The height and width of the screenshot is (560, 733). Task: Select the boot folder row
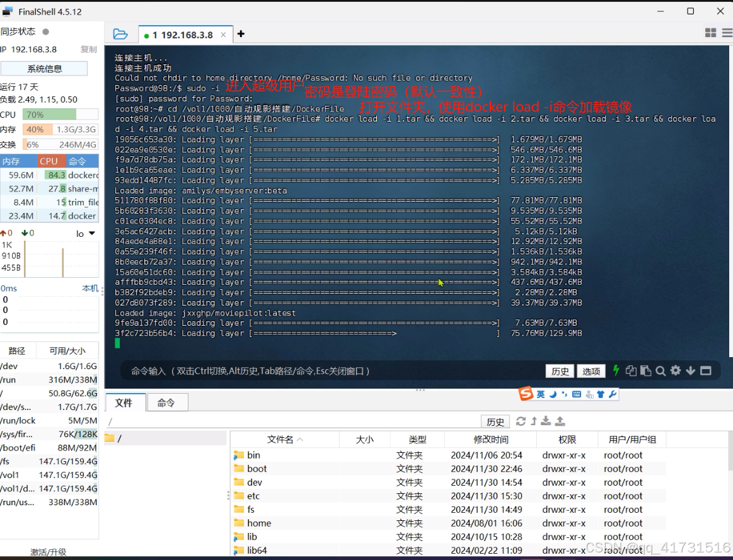click(x=449, y=469)
